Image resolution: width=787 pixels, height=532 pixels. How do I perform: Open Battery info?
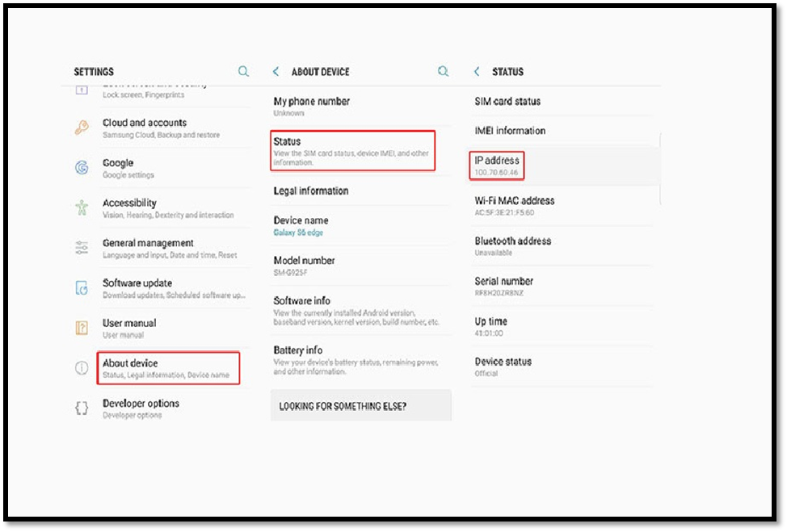click(x=356, y=360)
